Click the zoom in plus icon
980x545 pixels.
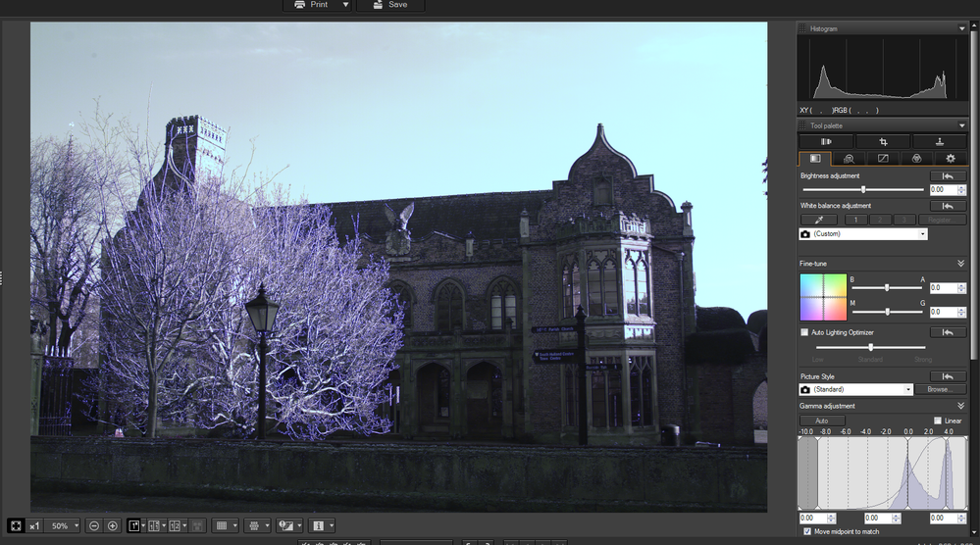coord(113,525)
